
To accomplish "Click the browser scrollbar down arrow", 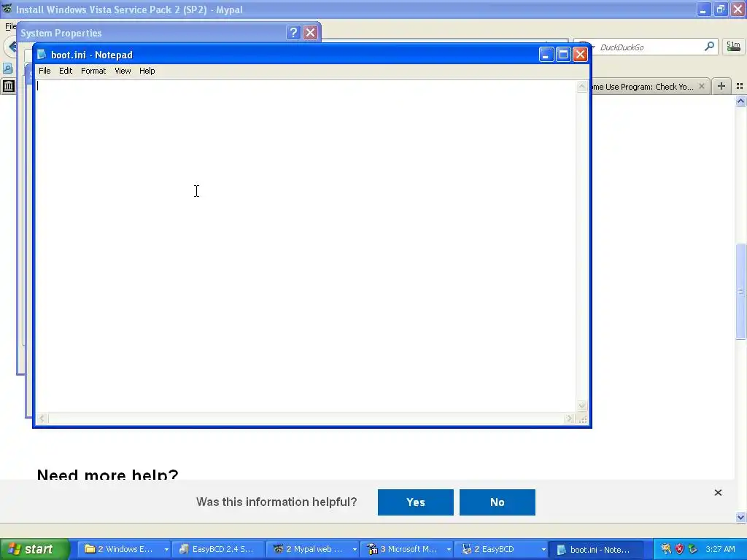I will 740,517.
